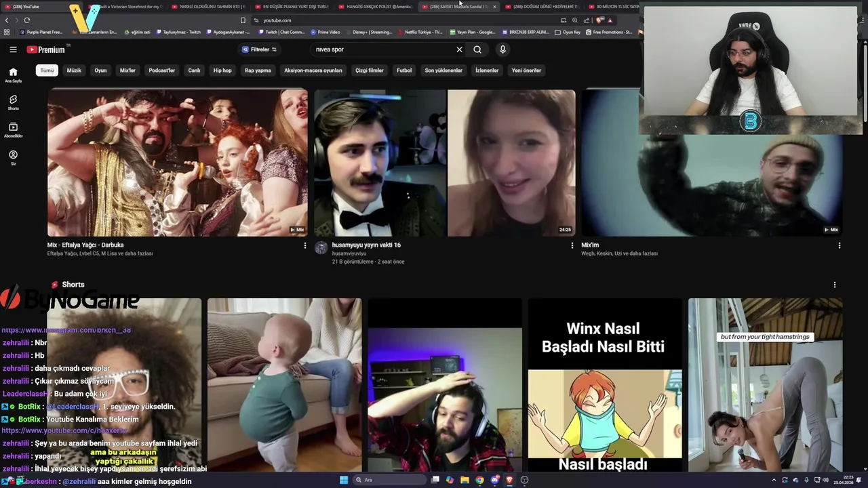
Task: Start voice search with the microphone
Action: (502, 49)
